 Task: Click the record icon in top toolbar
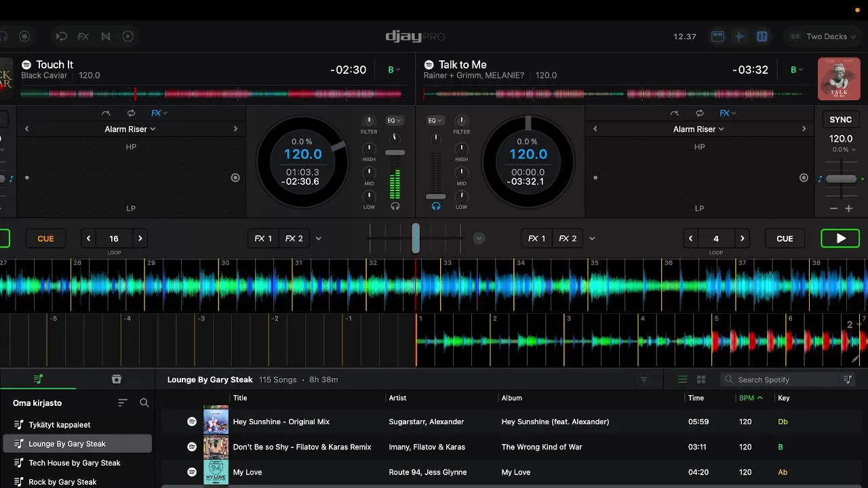[24, 37]
